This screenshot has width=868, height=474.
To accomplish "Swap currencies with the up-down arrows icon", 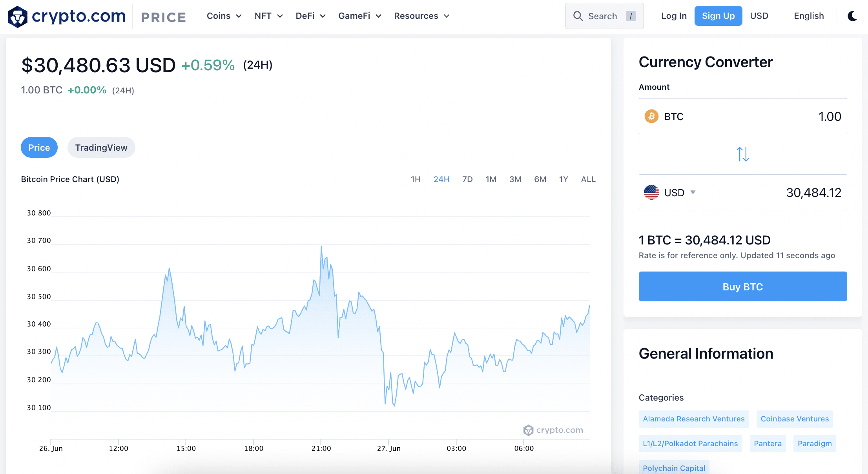I will 742,154.
